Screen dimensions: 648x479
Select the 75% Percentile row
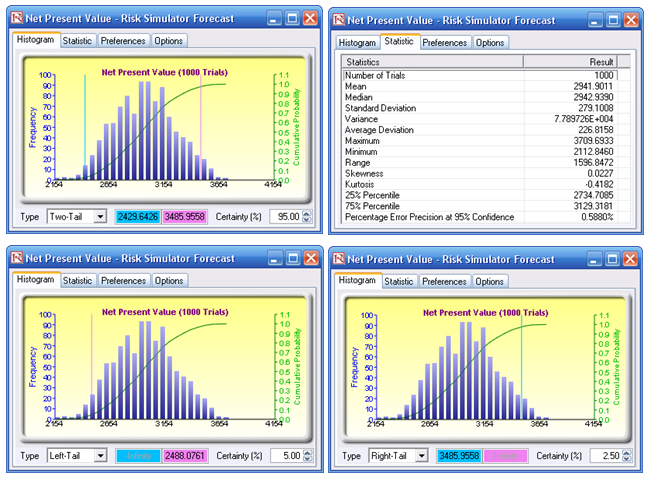(x=480, y=206)
